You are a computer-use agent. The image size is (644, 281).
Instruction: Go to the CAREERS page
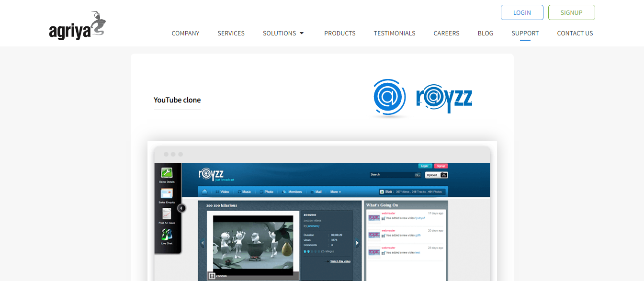point(446,34)
